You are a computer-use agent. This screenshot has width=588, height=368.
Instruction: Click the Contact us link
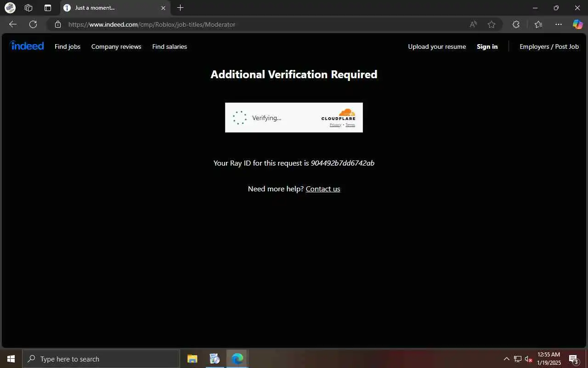[323, 189]
